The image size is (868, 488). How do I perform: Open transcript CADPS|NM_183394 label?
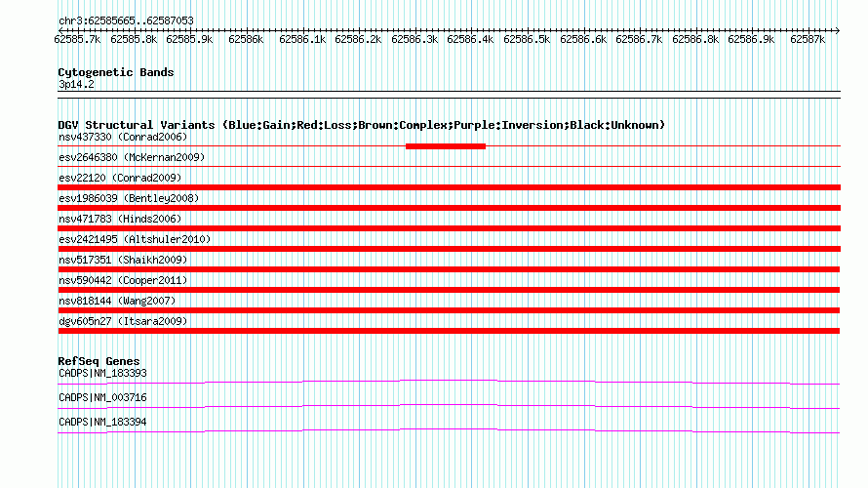pos(103,422)
